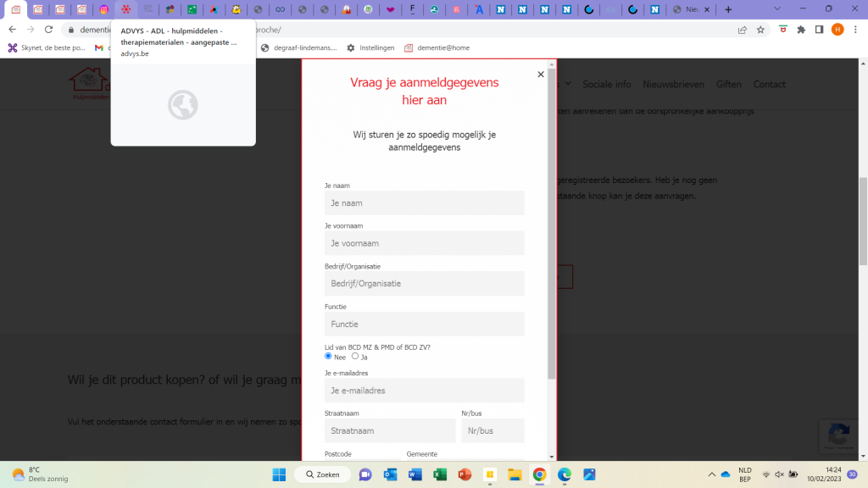
Task: Select the 'Nee' radio button
Action: pyautogui.click(x=329, y=357)
